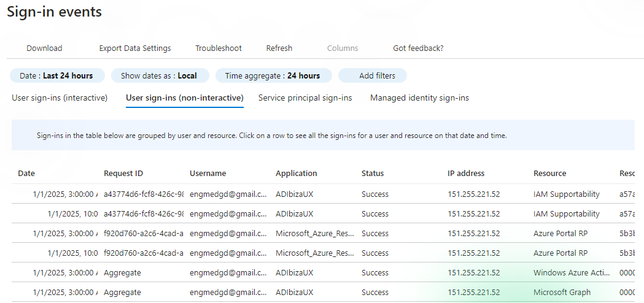Open the Date: Last 24 hours filter
Image resolution: width=644 pixels, height=303 pixels.
[x=57, y=75]
